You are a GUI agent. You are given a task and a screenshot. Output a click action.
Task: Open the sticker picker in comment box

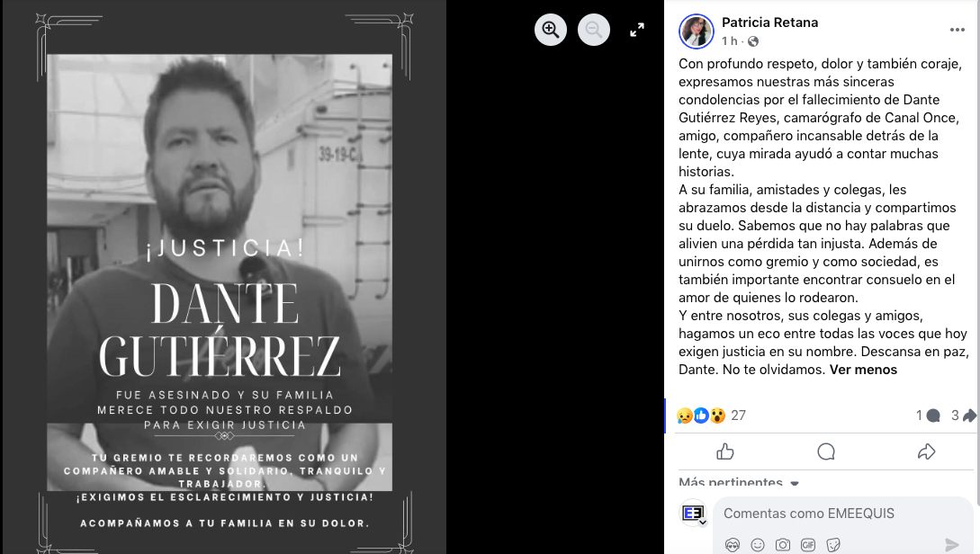[833, 545]
